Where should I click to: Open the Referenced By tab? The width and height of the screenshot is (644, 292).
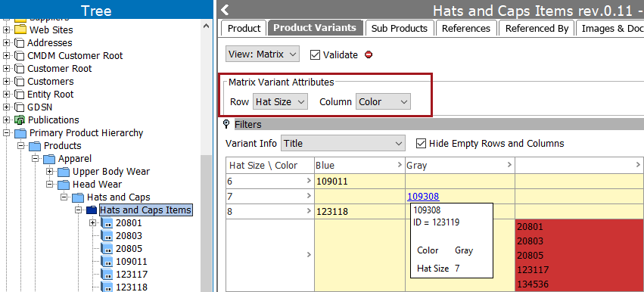(x=537, y=28)
